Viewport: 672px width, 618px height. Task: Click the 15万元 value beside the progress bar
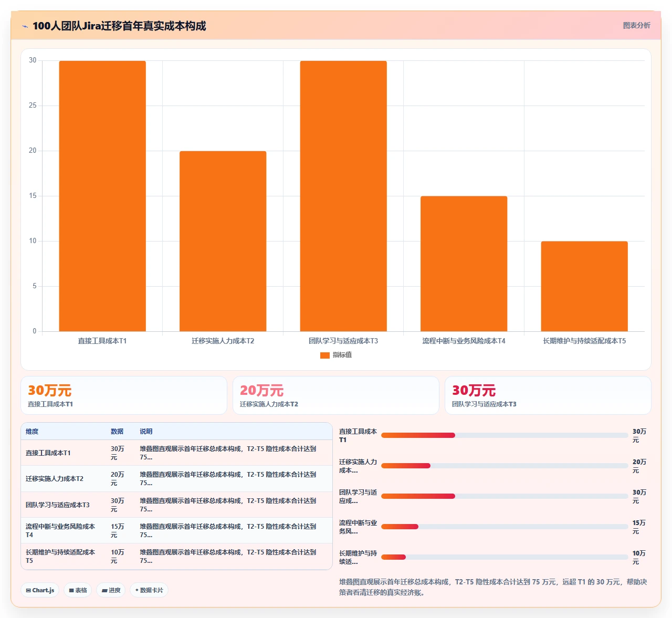pyautogui.click(x=639, y=527)
